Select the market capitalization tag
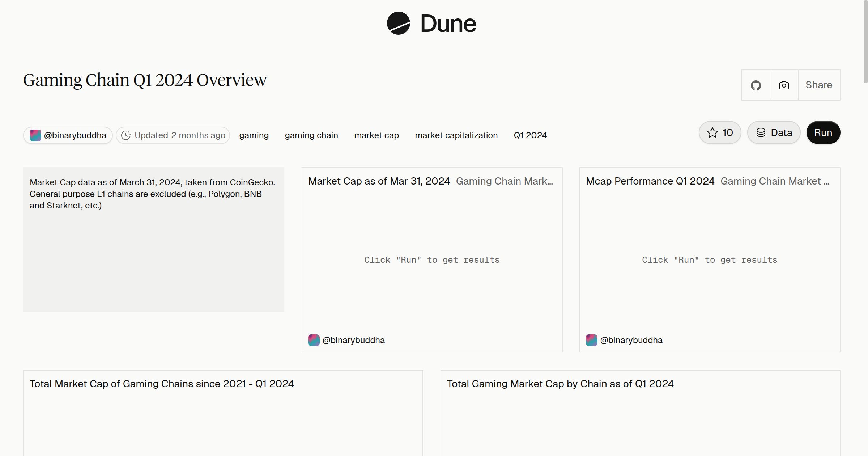Image resolution: width=868 pixels, height=456 pixels. coord(456,135)
